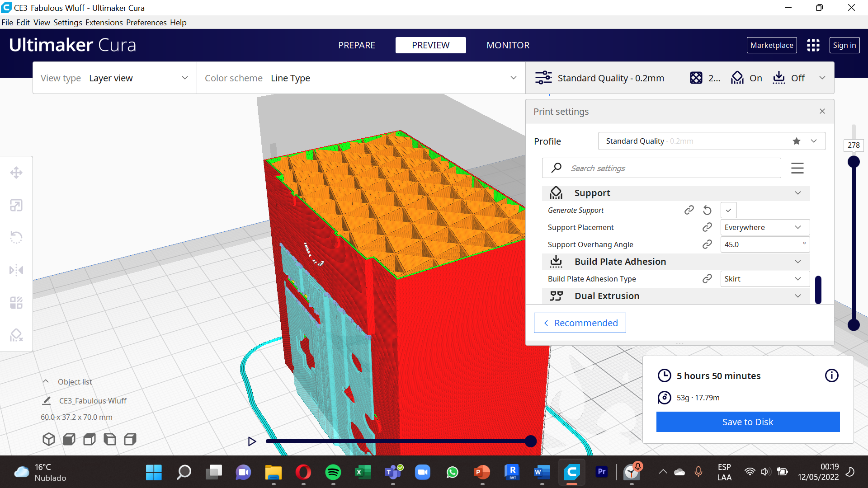Screen dimensions: 868x488
Task: Close the Print settings panel
Action: [822, 111]
